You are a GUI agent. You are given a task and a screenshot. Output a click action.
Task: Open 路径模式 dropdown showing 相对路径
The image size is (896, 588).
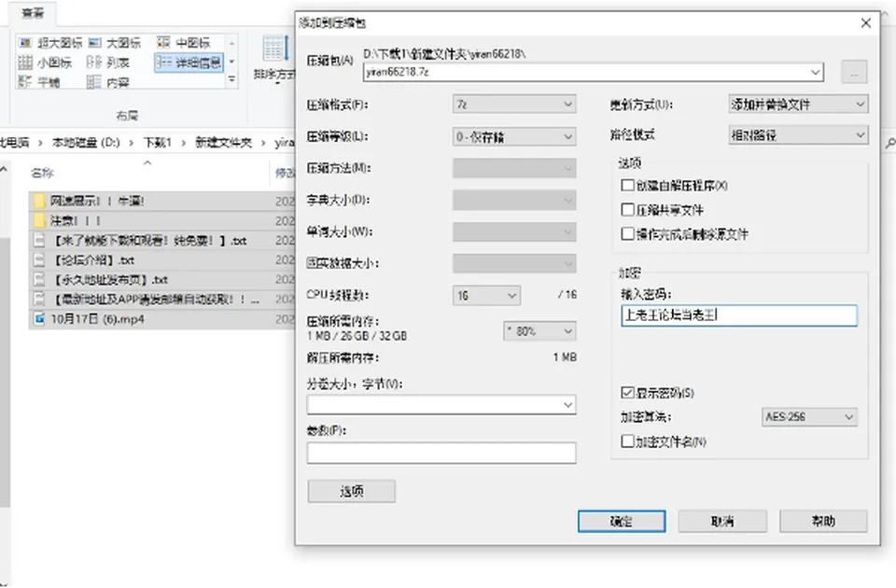(x=798, y=134)
